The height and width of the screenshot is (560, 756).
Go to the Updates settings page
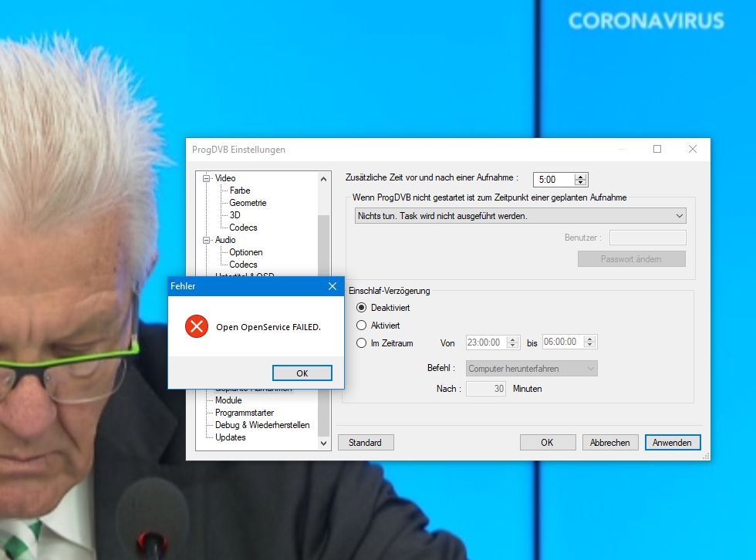click(x=231, y=437)
